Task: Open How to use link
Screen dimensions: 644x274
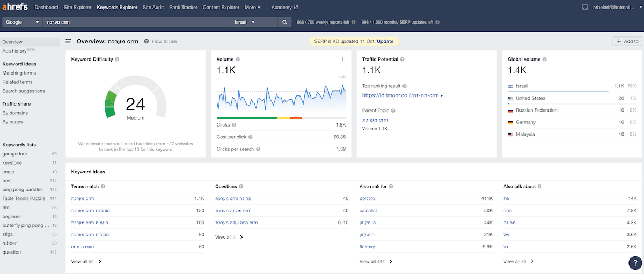Action: click(x=164, y=41)
